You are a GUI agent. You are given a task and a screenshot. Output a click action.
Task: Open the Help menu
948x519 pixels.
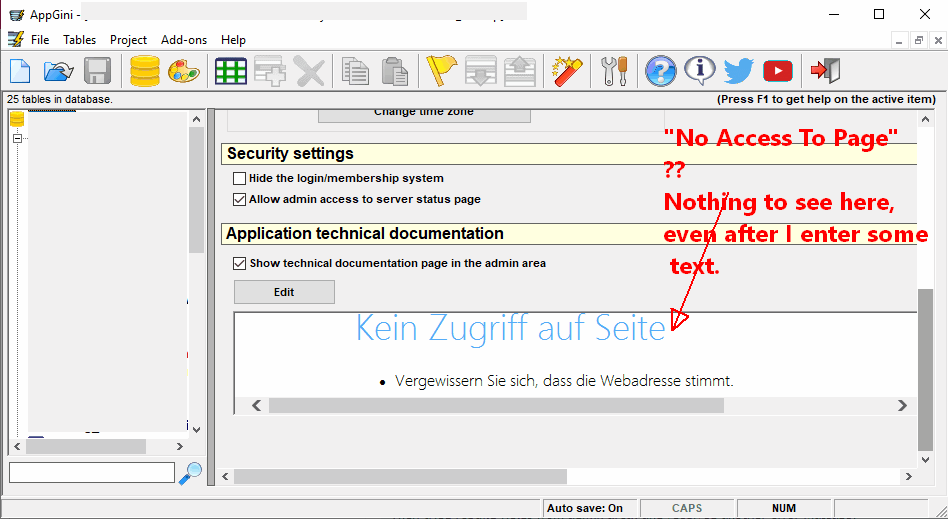(233, 40)
